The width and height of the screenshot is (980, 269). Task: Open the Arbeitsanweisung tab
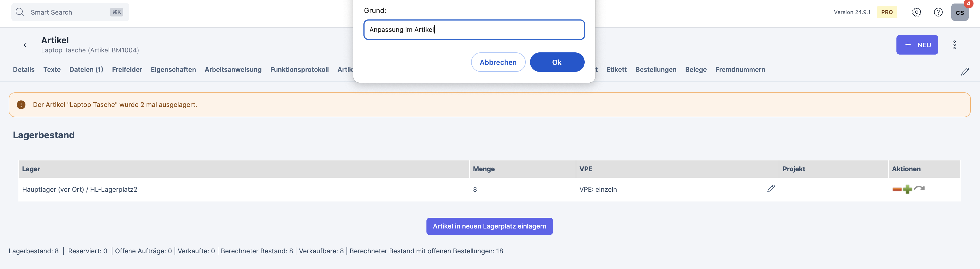point(233,69)
